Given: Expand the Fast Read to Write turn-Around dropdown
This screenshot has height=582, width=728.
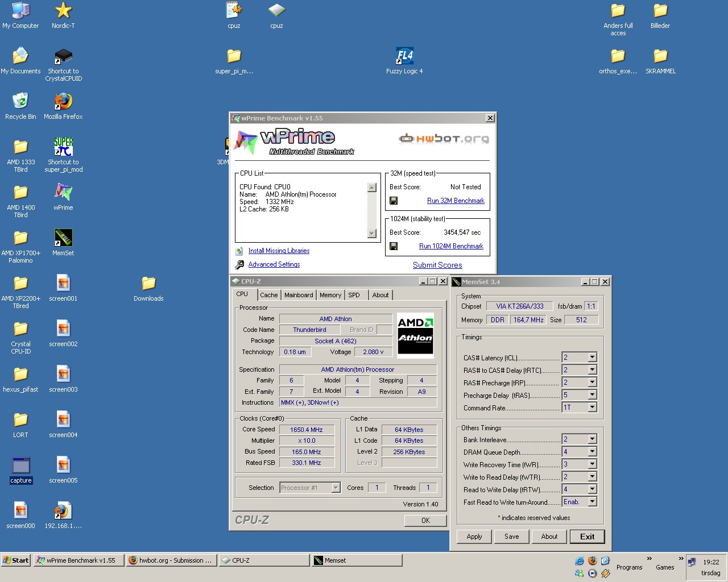Looking at the screenshot, I should [592, 502].
